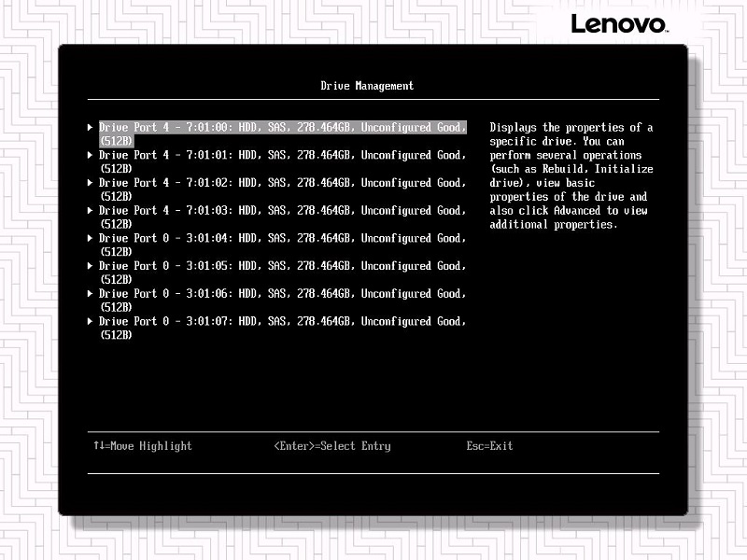The height and width of the screenshot is (560, 747).
Task: Click the Esc=Exit hint
Action: click(x=489, y=446)
